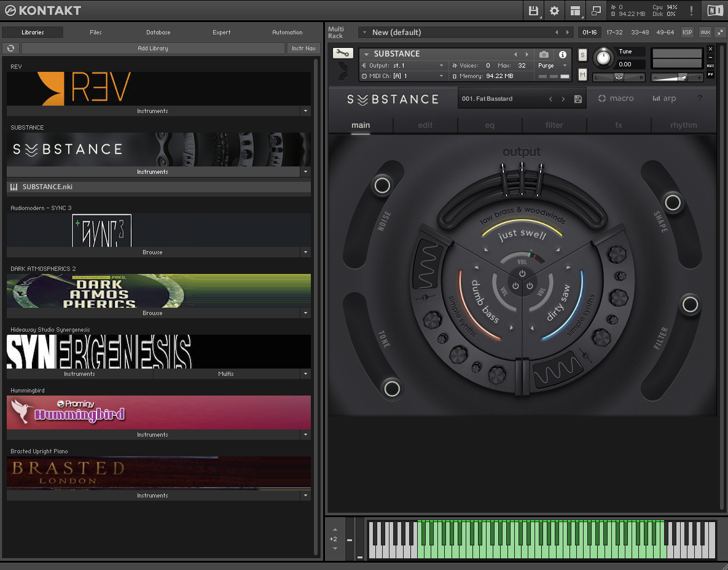Open the Output st. 1 dropdown
Viewport: 728px width, 570px height.
click(x=403, y=66)
